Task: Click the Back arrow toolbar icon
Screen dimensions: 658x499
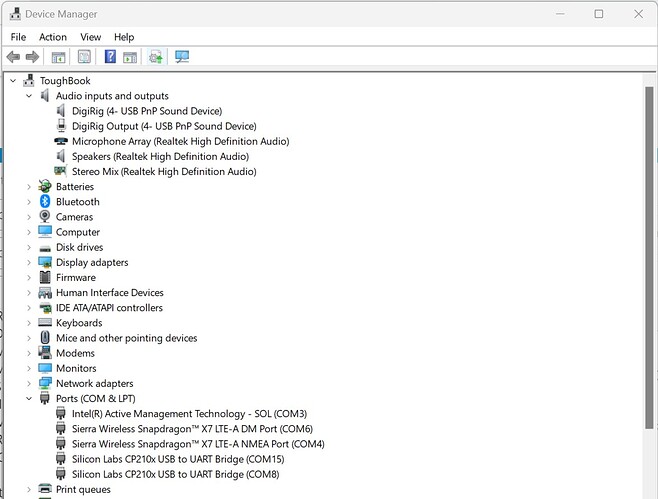Action: click(13, 57)
